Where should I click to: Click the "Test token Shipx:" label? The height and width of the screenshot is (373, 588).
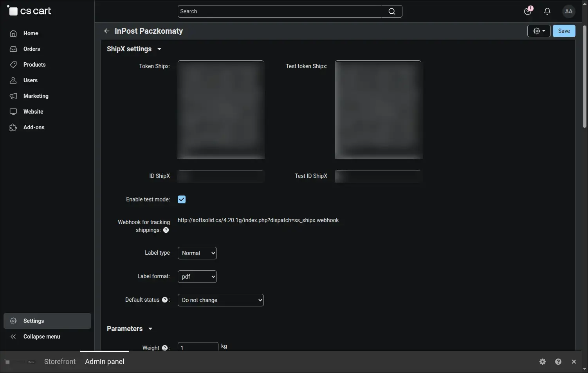(307, 66)
